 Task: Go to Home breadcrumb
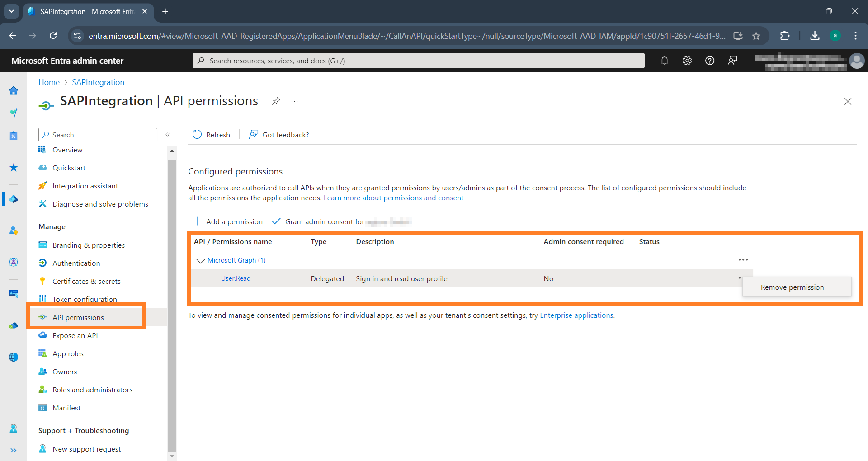(x=49, y=82)
